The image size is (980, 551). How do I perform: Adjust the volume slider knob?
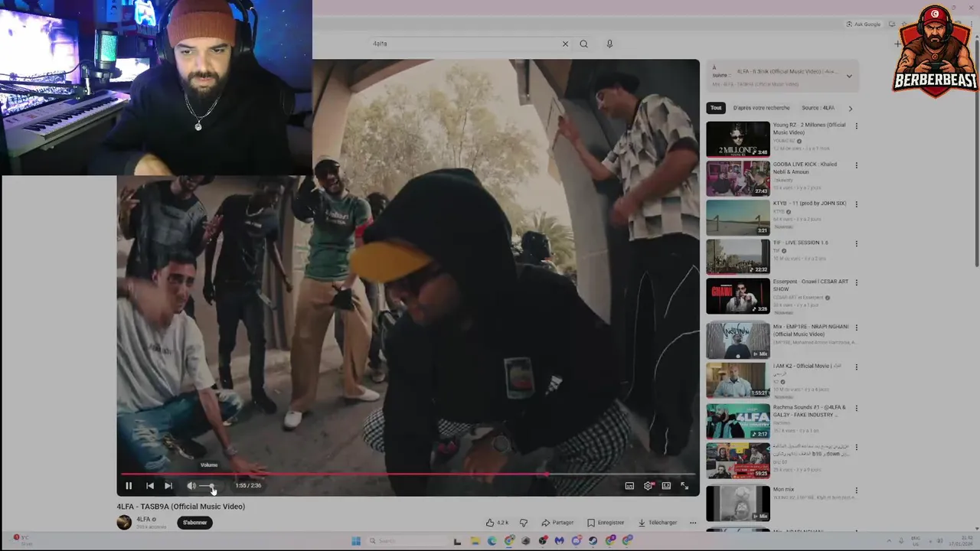(212, 486)
